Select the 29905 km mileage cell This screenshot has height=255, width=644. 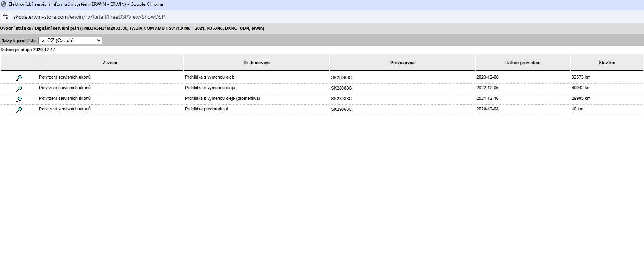(x=581, y=98)
